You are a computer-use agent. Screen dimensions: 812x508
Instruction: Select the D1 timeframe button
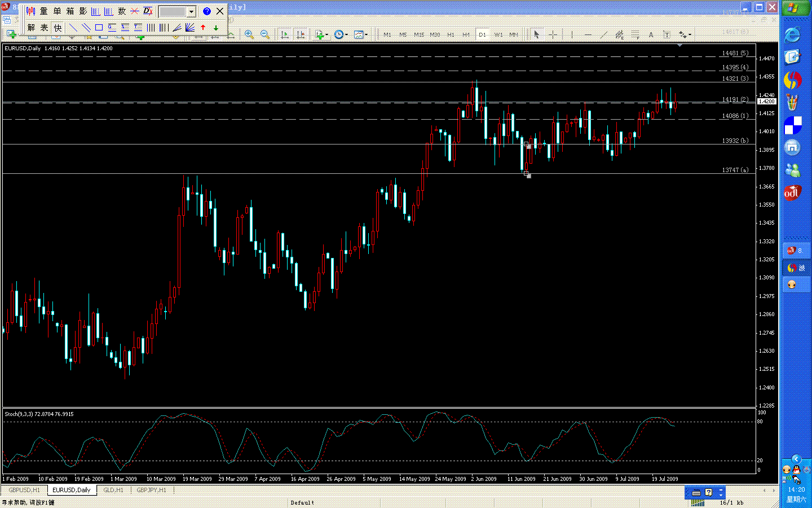tap(482, 34)
